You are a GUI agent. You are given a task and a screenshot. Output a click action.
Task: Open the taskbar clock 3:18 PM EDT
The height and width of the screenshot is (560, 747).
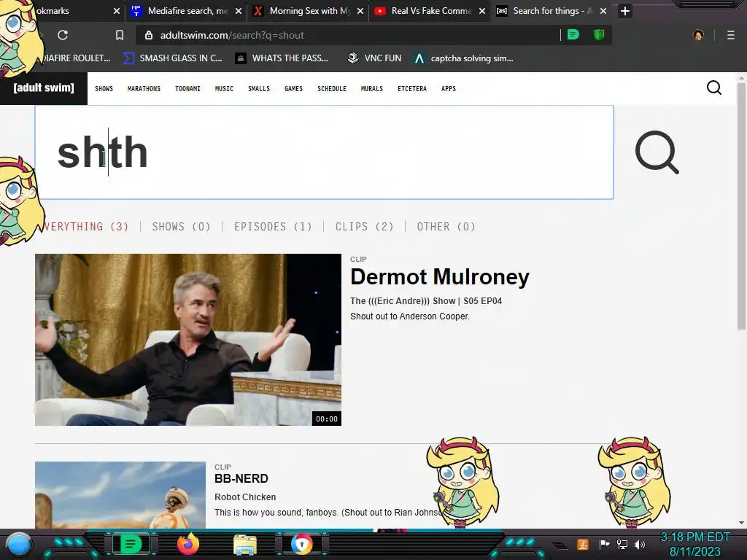pos(695,544)
